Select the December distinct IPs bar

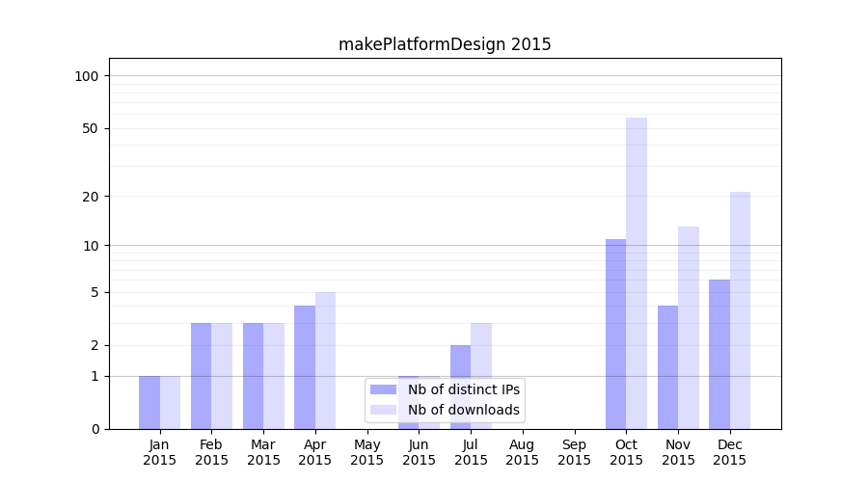[x=719, y=354]
